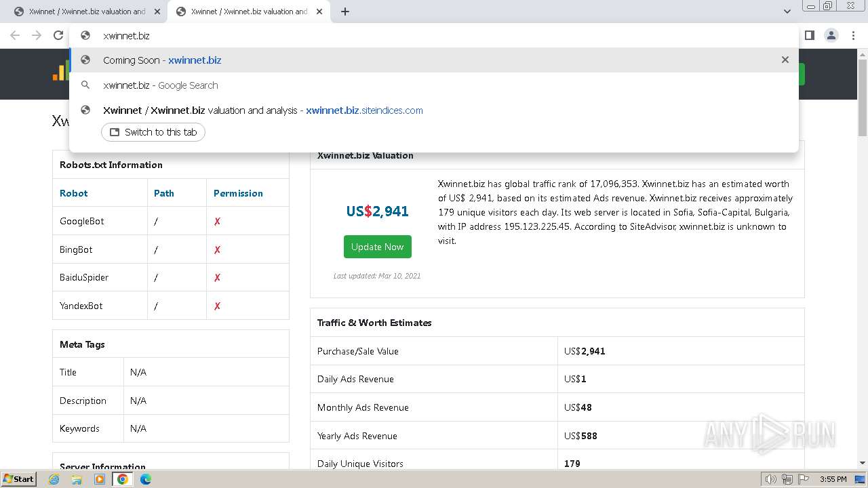868x488 pixels.
Task: Click the US$2,941 valuation amount
Action: click(377, 211)
